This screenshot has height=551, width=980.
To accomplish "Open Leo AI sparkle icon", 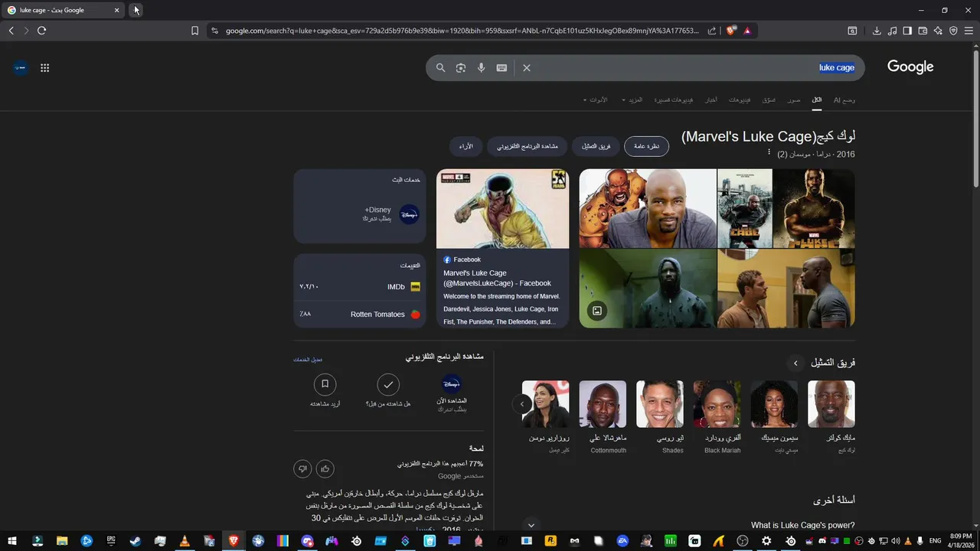I will tap(938, 31).
